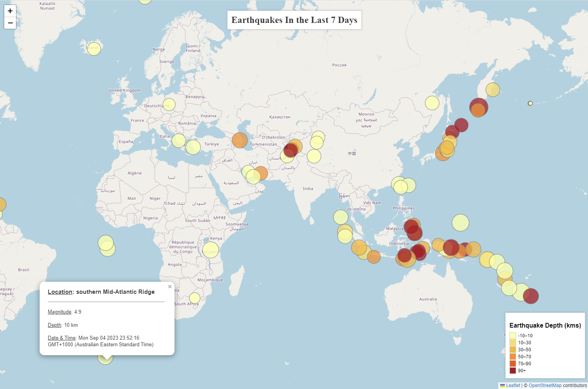This screenshot has height=389, width=588.
Task: Click the Earthquakes In the Last 7 Days title
Action: pos(294,20)
